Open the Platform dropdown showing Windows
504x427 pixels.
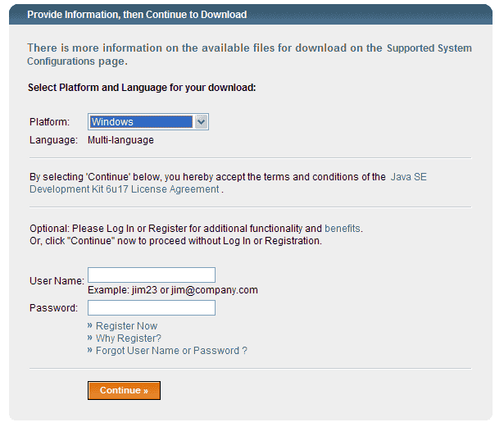point(141,122)
